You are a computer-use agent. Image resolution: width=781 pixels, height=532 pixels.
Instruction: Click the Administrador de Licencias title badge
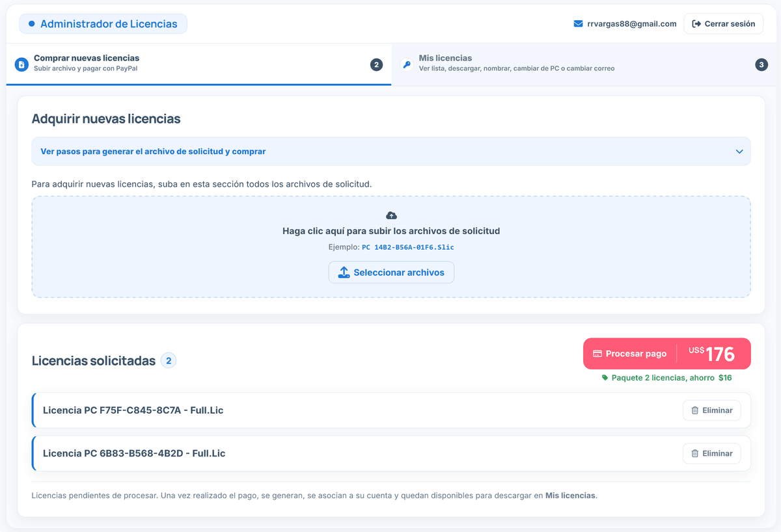pyautogui.click(x=103, y=24)
